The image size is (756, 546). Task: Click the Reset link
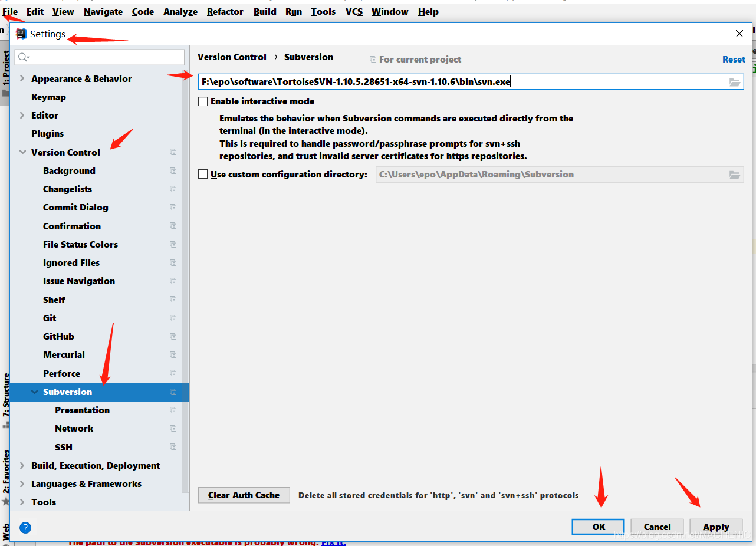[x=734, y=60]
